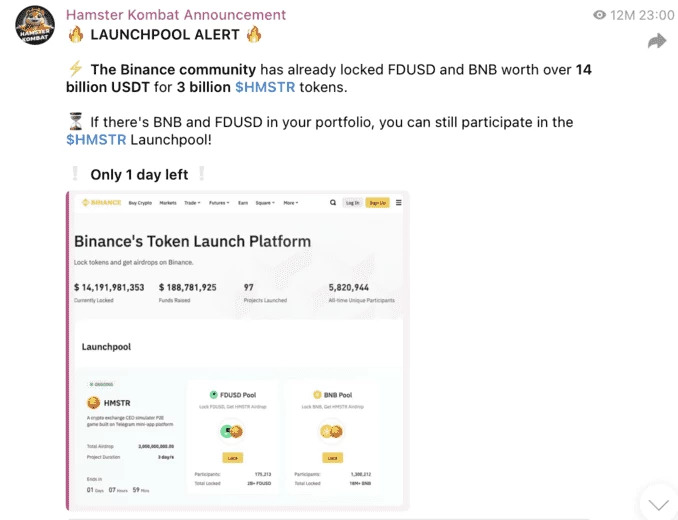This screenshot has height=520, width=678.
Task: Click the Binance logo in embedded image
Action: [x=102, y=202]
